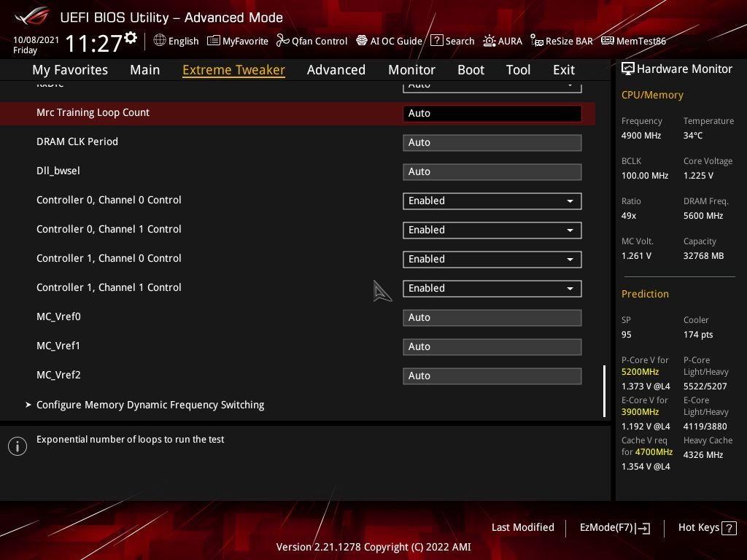This screenshot has height=560, width=747.
Task: Click the 4900 MHz frequency value
Action: coord(640,135)
